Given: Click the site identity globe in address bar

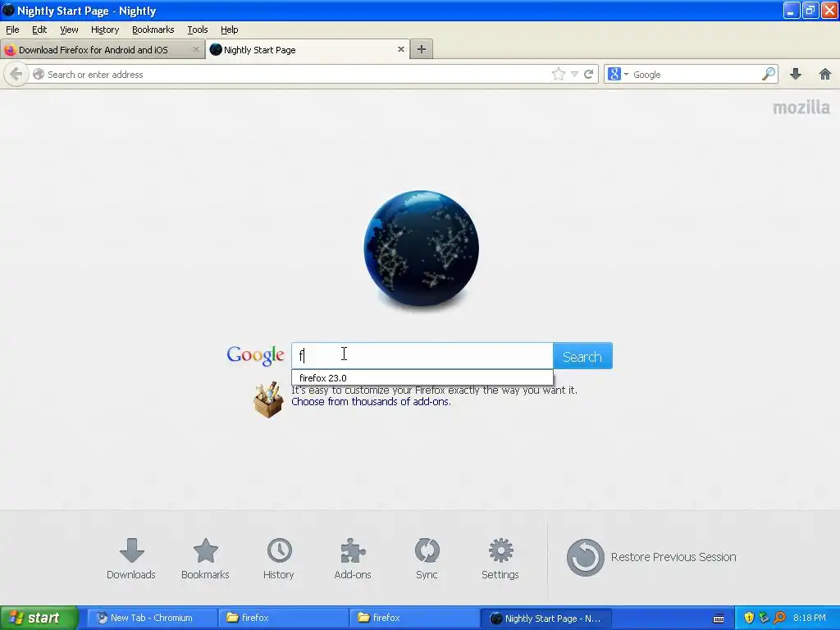Looking at the screenshot, I should pyautogui.click(x=38, y=74).
